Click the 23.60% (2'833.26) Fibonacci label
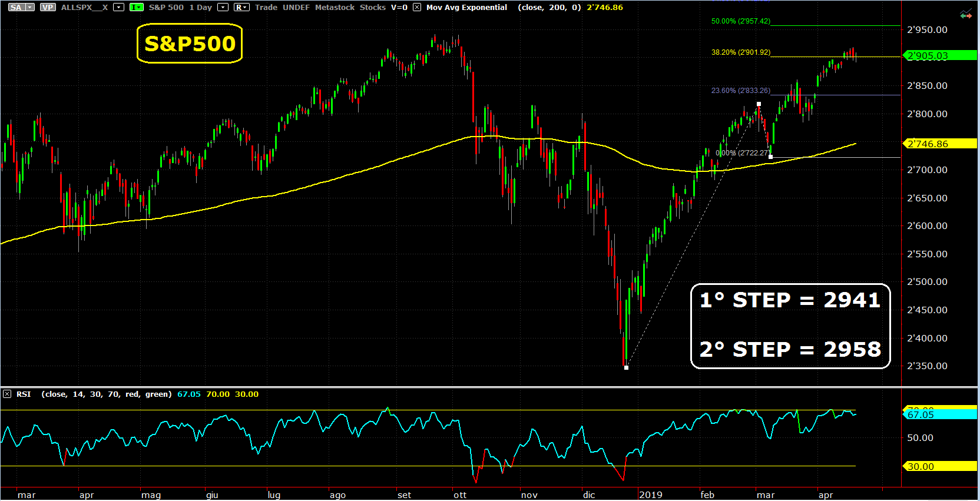The image size is (980, 501). (741, 91)
